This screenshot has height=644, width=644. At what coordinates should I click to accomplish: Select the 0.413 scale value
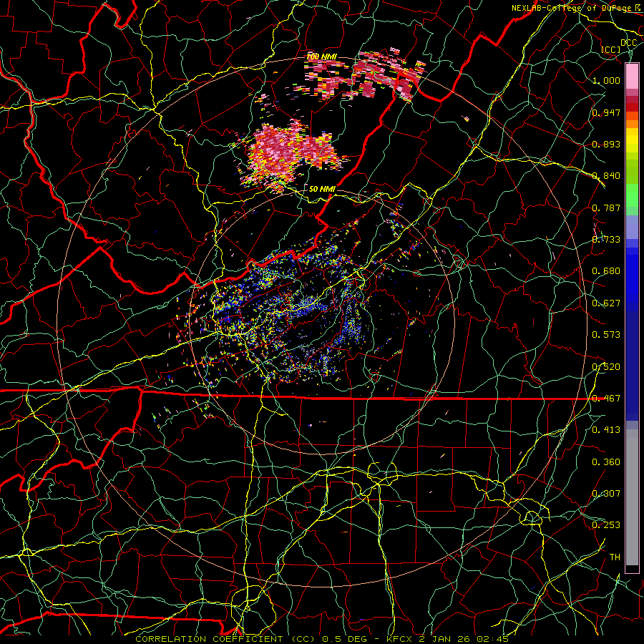point(606,430)
